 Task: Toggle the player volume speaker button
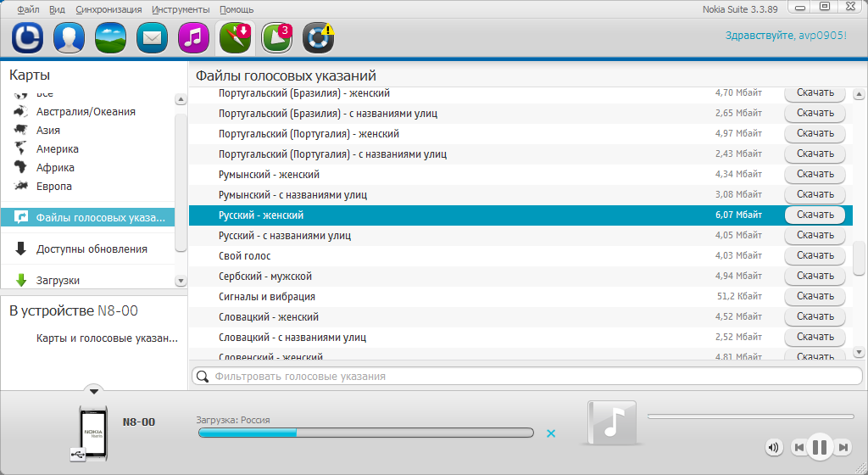click(773, 447)
